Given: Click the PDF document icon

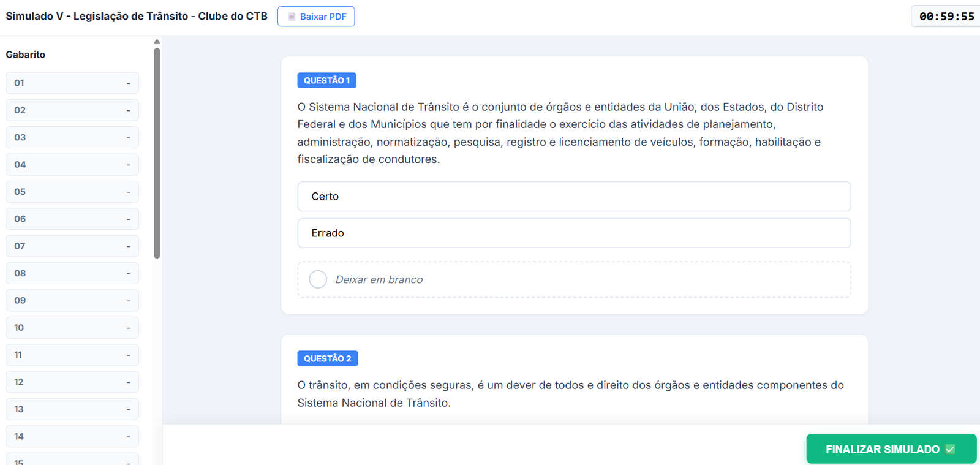Looking at the screenshot, I should [x=292, y=17].
